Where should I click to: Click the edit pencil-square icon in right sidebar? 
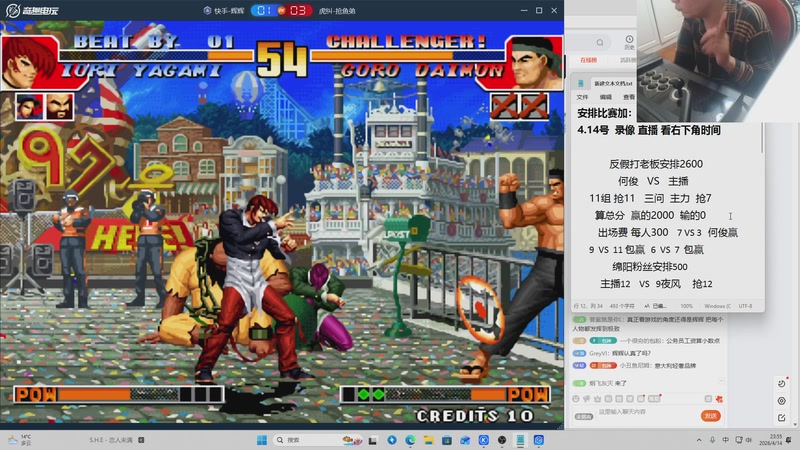(782, 418)
